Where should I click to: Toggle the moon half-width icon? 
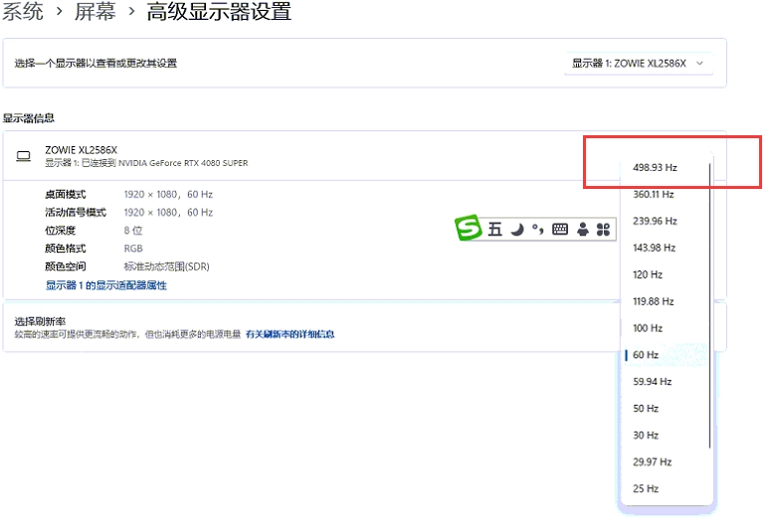pyautogui.click(x=516, y=230)
